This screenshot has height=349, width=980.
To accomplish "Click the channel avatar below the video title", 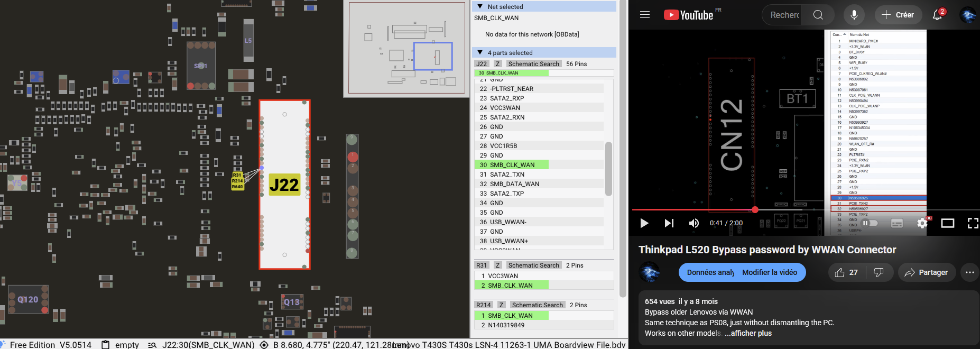I will tap(650, 272).
